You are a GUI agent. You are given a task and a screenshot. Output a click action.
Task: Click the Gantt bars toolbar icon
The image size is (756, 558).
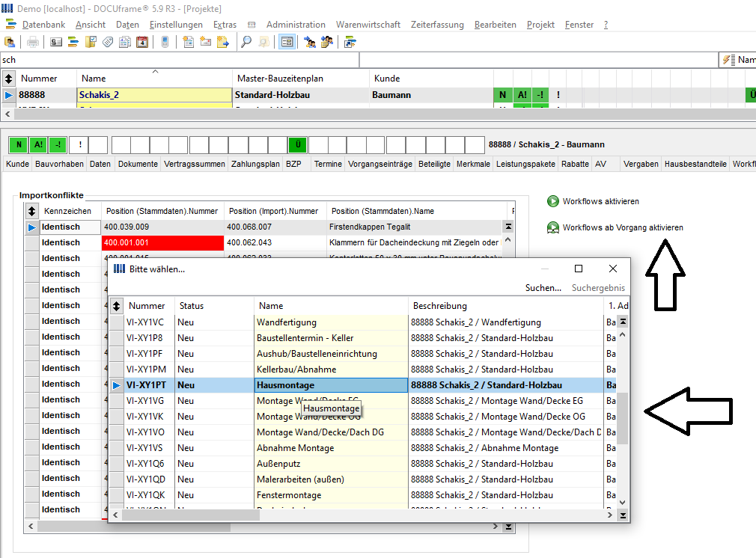73,43
